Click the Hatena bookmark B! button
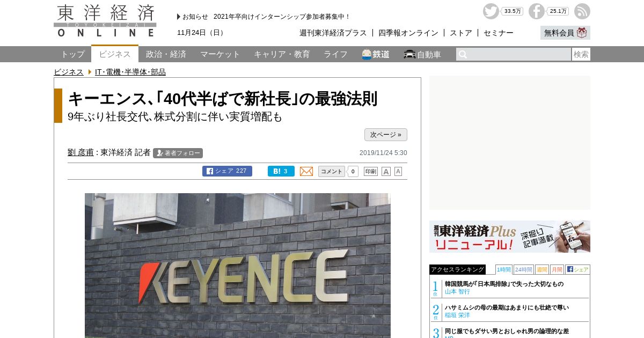The height and width of the screenshot is (338, 644). (281, 171)
